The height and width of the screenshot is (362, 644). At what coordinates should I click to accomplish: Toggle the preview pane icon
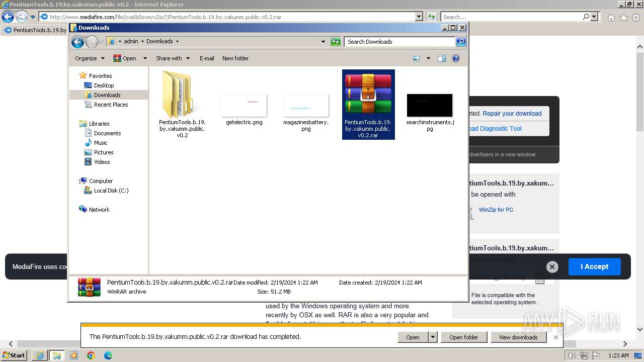coord(441,58)
